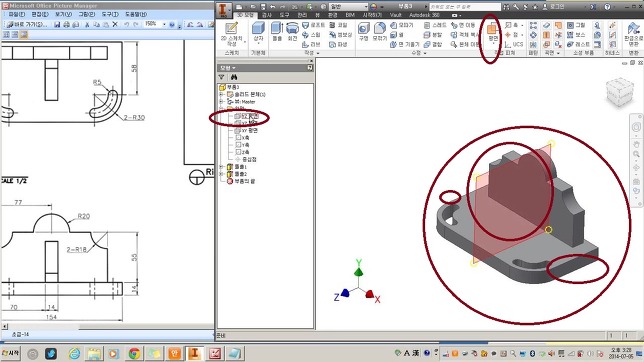Select the Coil (코일) tool
The height and width of the screenshot is (362, 644).
coord(338,25)
